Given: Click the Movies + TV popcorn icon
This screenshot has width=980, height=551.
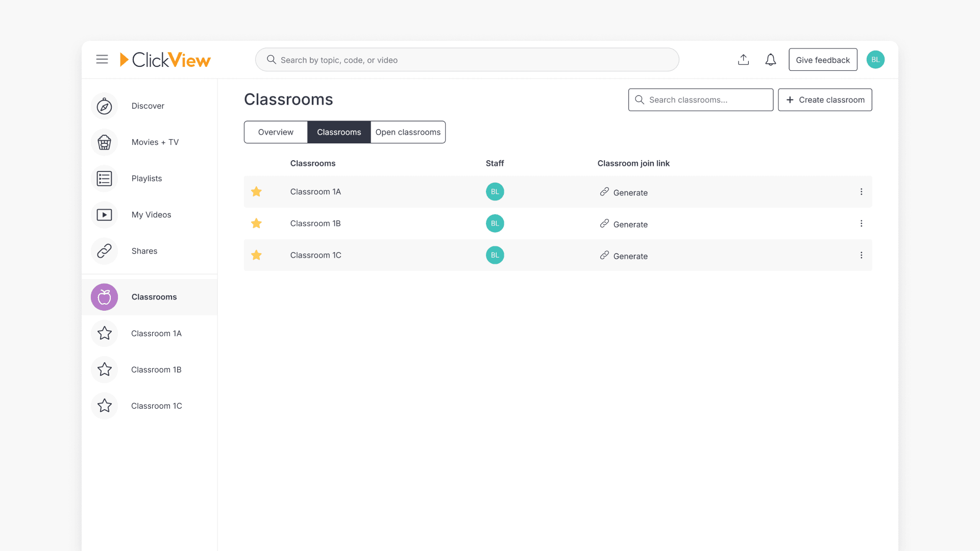Looking at the screenshot, I should pyautogui.click(x=104, y=142).
